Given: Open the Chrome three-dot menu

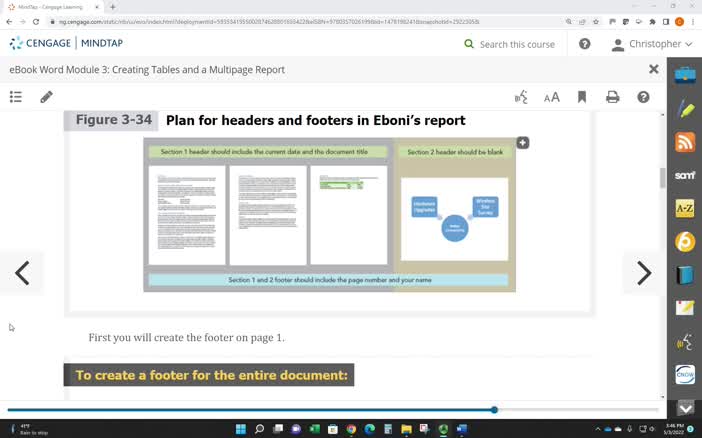Looking at the screenshot, I should [x=693, y=21].
